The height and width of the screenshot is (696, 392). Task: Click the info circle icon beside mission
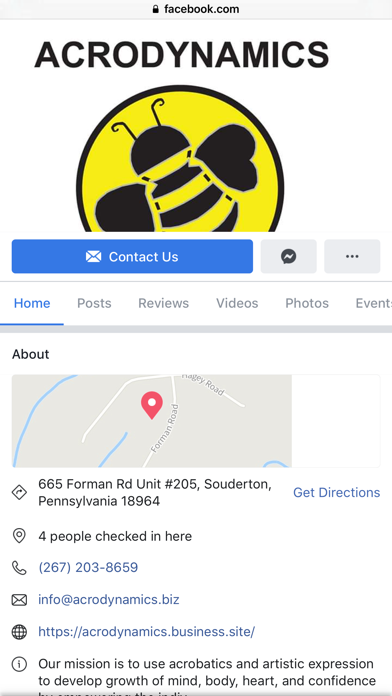click(19, 664)
